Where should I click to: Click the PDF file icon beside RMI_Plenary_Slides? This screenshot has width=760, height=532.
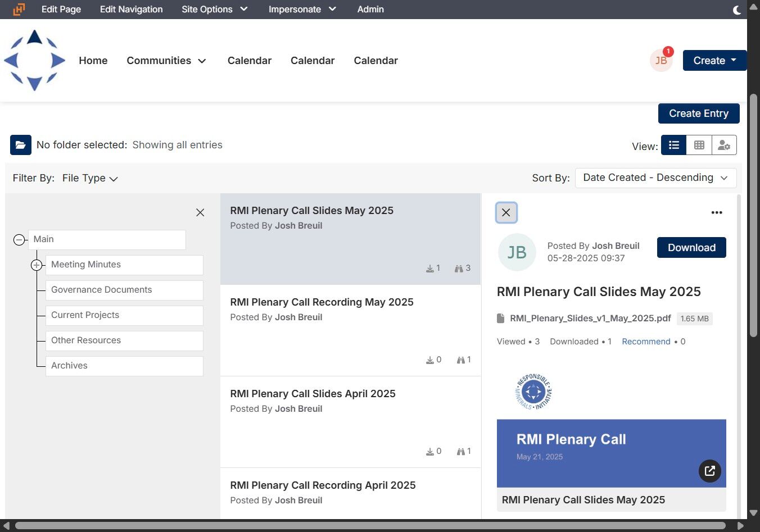pyautogui.click(x=501, y=319)
